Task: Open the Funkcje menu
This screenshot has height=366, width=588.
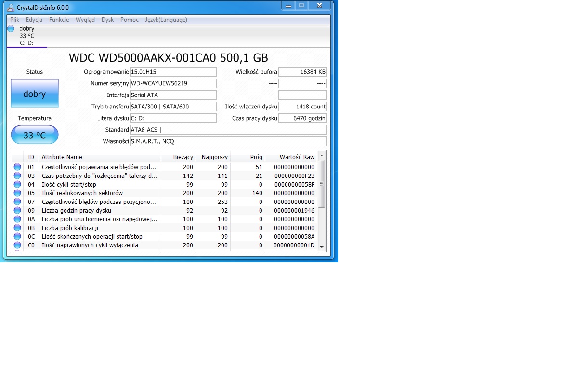Action: click(59, 20)
